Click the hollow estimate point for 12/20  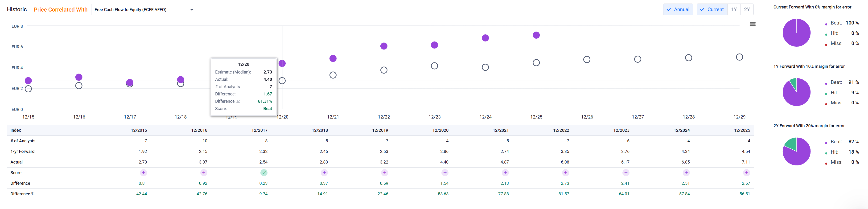pyautogui.click(x=282, y=81)
